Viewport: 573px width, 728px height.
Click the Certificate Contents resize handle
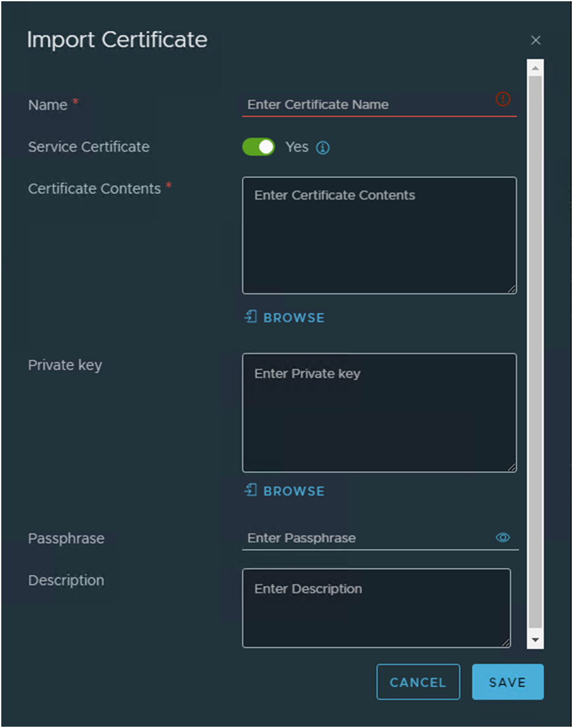click(511, 289)
